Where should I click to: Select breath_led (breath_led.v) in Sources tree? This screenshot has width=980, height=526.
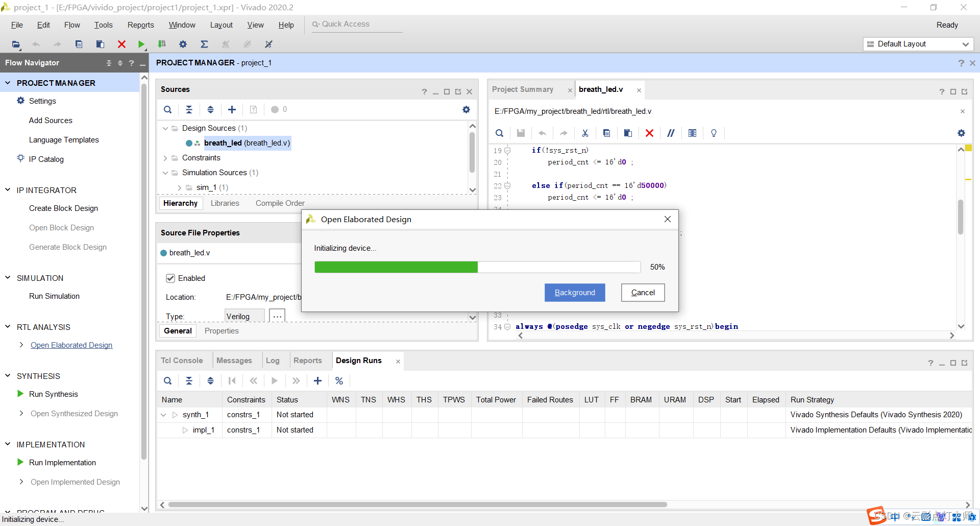(247, 143)
